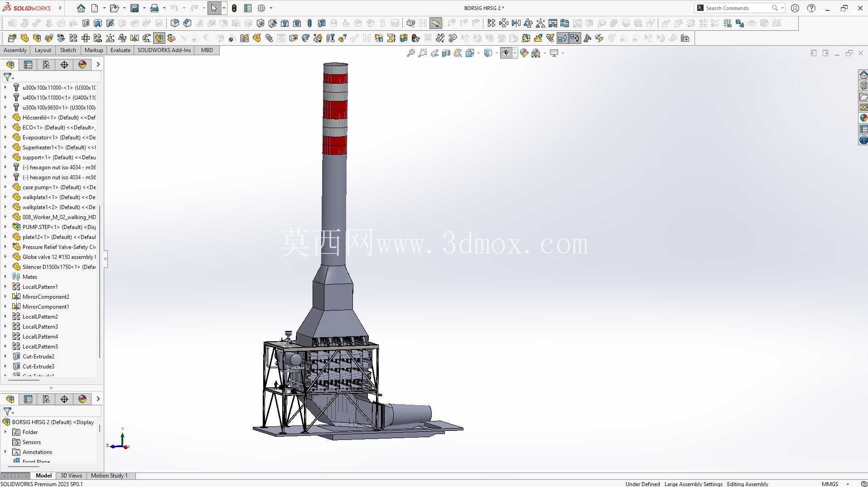Open the New document dropdown arrow

tap(104, 8)
